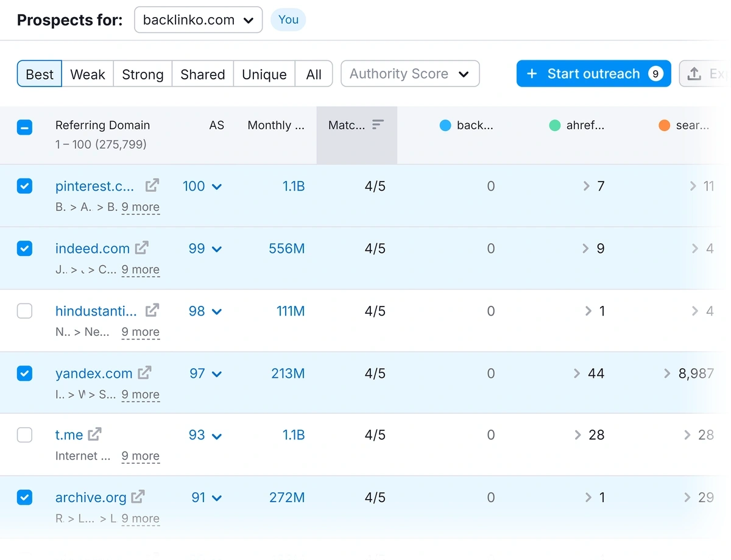The height and width of the screenshot is (560, 731).
Task: Click the blue backlinko column dot
Action: tap(445, 126)
